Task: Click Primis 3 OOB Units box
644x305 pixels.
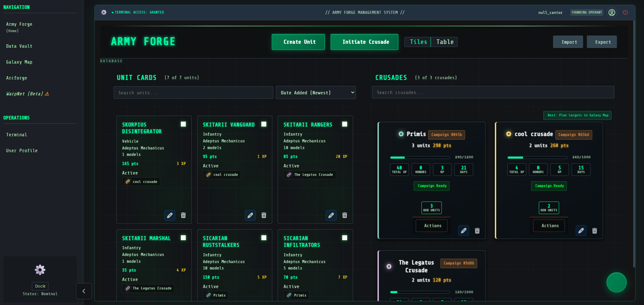Action: [432, 208]
